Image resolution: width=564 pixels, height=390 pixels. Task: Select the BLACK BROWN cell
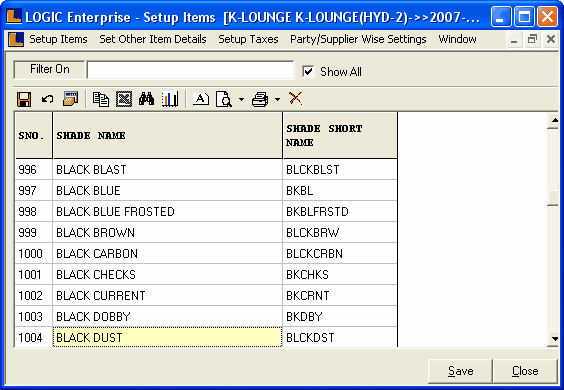pos(168,232)
